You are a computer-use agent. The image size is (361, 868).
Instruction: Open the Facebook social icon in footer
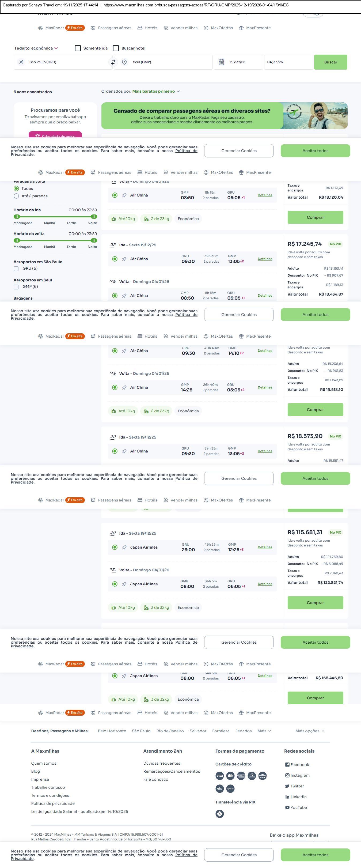pos(287,765)
